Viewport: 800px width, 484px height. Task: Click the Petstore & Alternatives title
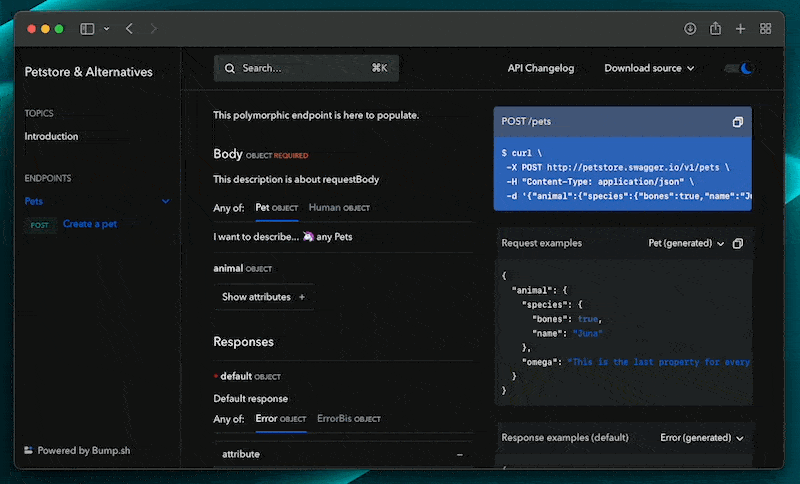click(88, 72)
